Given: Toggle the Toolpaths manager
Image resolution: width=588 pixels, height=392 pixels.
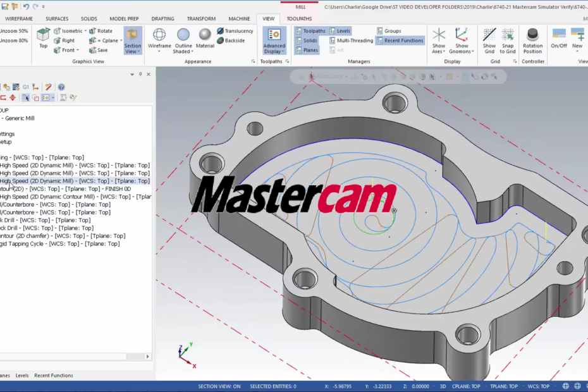Looking at the screenshot, I should (310, 31).
